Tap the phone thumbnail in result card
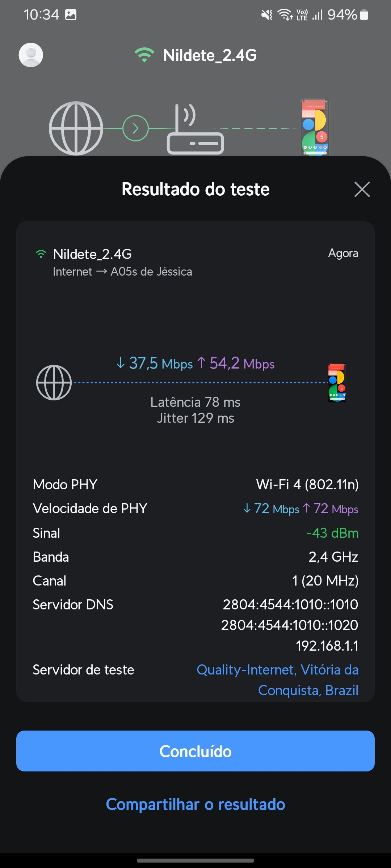Screen dimensions: 391x868 pyautogui.click(x=337, y=383)
